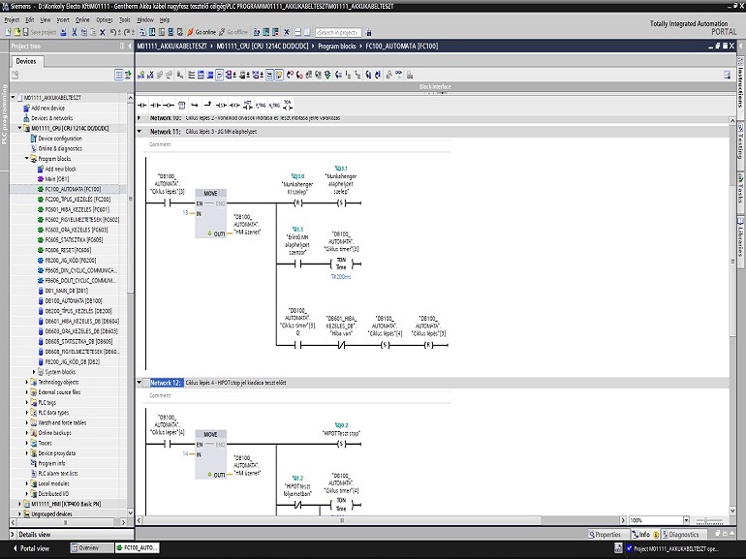Insert an output coil instruction
This screenshot has width=746, height=560.
(169, 106)
